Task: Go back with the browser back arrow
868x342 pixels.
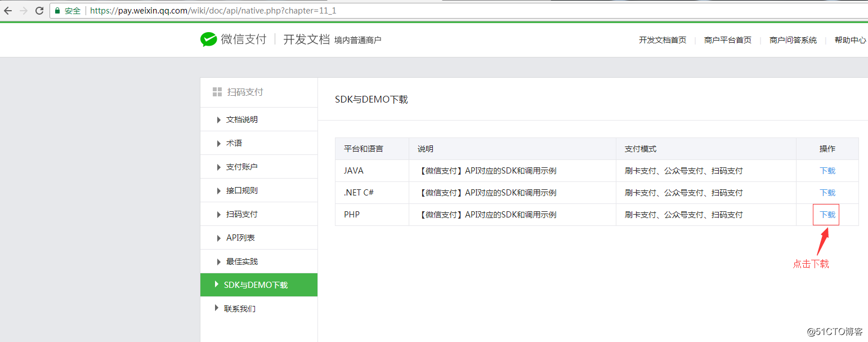Action: click(x=8, y=11)
